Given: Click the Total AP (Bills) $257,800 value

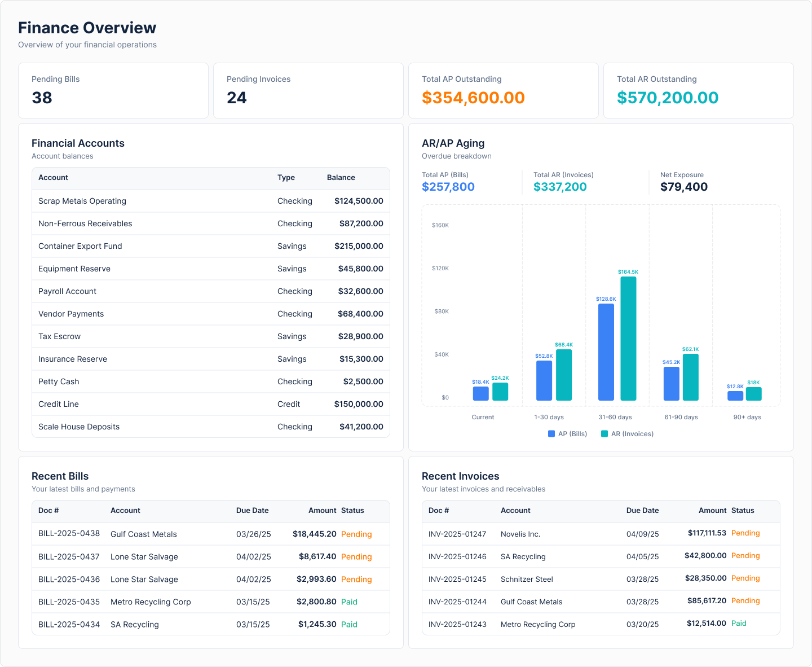Looking at the screenshot, I should pyautogui.click(x=448, y=187).
